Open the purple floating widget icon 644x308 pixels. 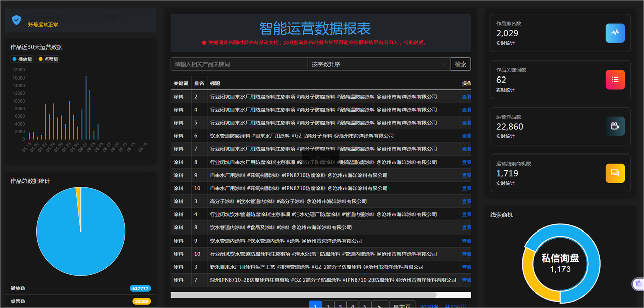tap(638, 284)
